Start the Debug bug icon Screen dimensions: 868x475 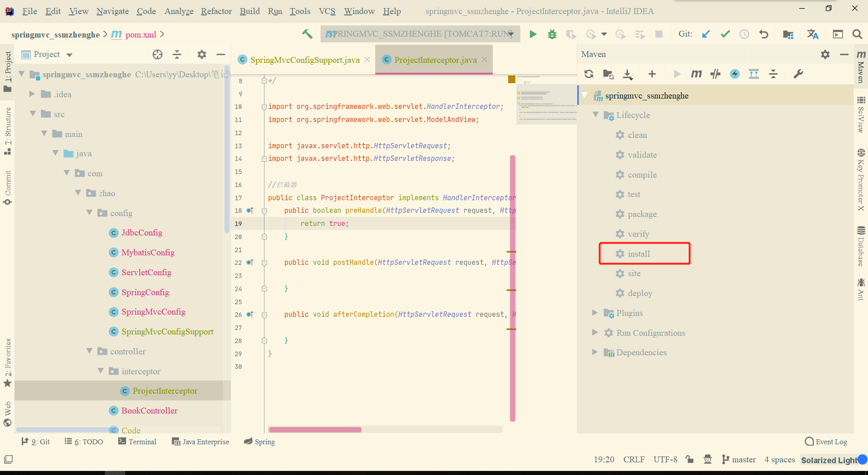(552, 34)
